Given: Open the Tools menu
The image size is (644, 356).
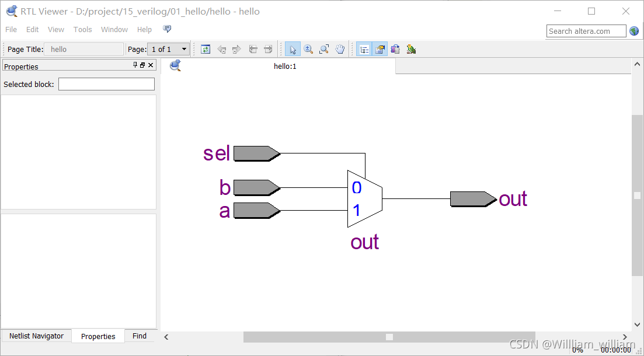Looking at the screenshot, I should [82, 30].
